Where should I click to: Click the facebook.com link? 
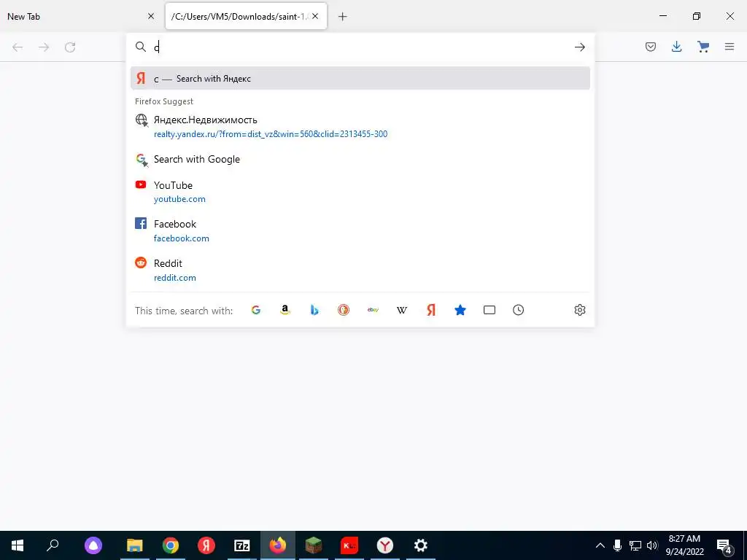click(x=182, y=238)
